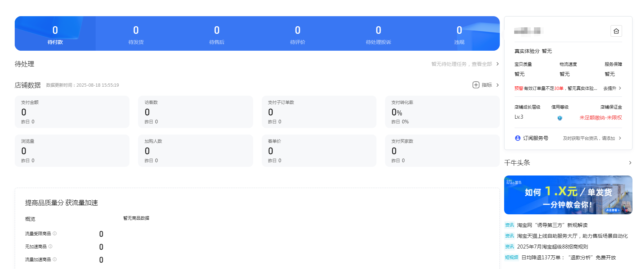Click the 指标 button label
644x269 pixels.
pyautogui.click(x=487, y=85)
